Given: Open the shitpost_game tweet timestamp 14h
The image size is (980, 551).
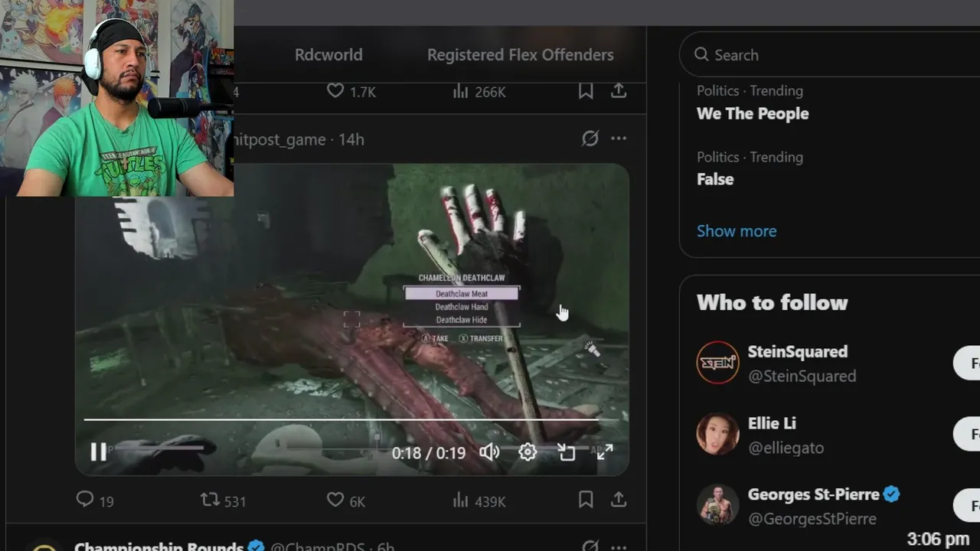Looking at the screenshot, I should [351, 139].
